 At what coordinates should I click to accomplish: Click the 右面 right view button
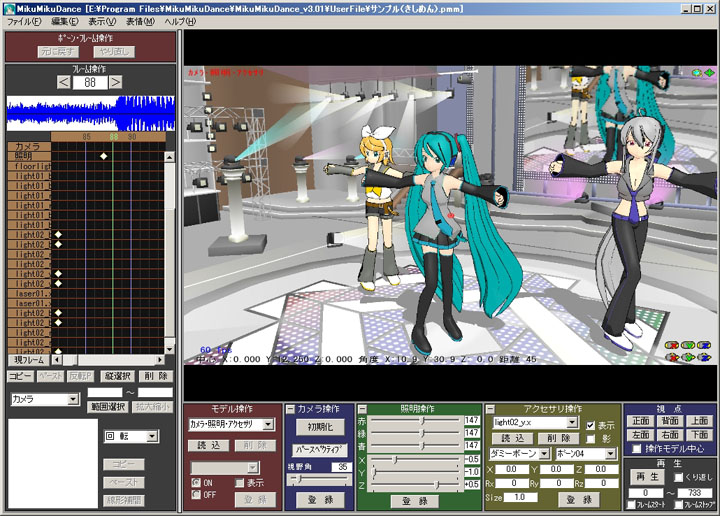click(x=670, y=435)
